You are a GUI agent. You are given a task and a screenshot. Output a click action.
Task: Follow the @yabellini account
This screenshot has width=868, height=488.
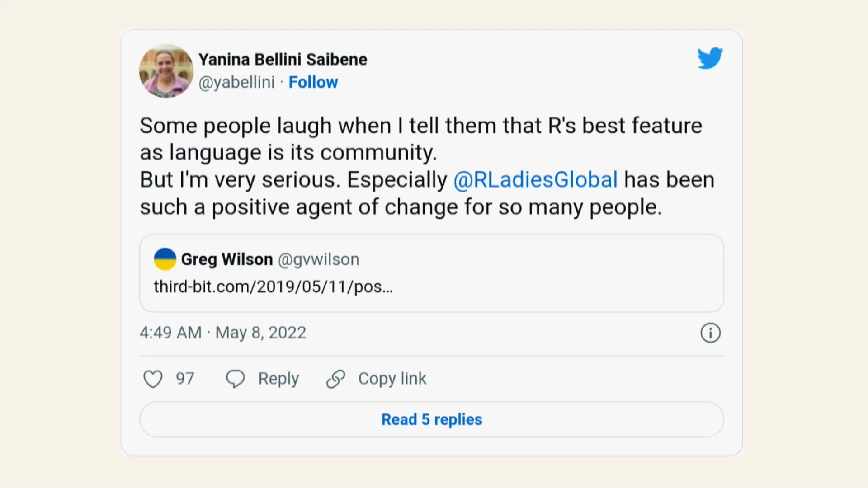pos(313,82)
